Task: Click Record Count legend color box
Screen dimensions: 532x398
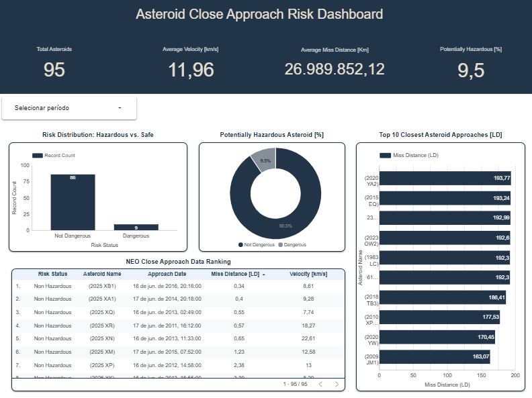Action: tap(37, 155)
